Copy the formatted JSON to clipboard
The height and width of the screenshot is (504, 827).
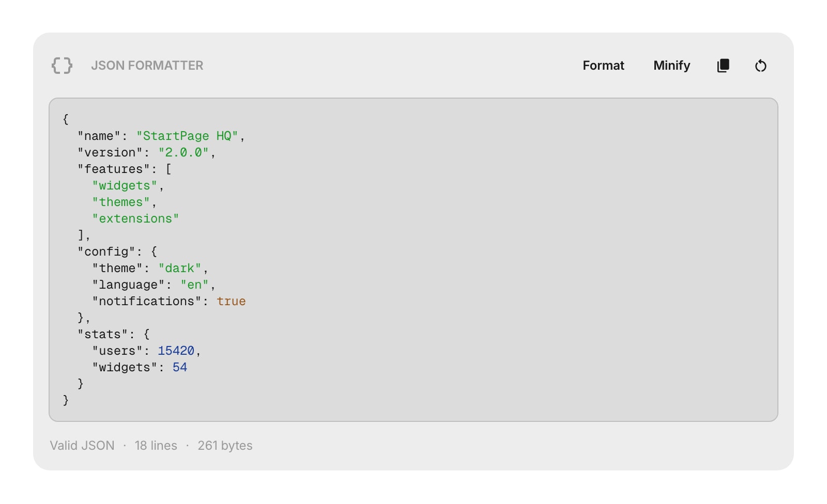(x=723, y=66)
